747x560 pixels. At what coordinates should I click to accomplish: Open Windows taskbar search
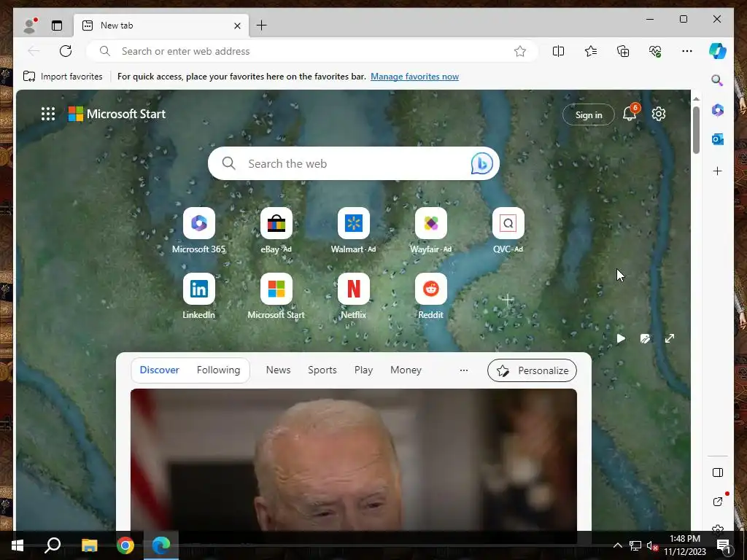click(53, 545)
